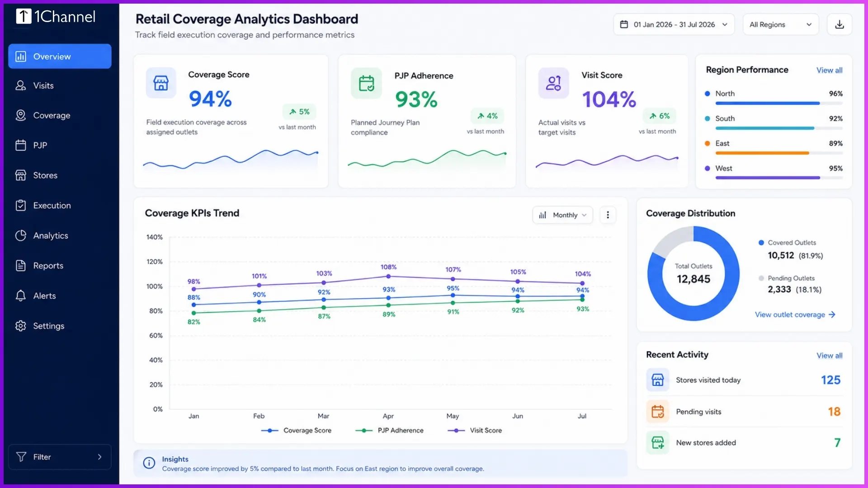
Task: Open Settings in the sidebar
Action: point(60,326)
